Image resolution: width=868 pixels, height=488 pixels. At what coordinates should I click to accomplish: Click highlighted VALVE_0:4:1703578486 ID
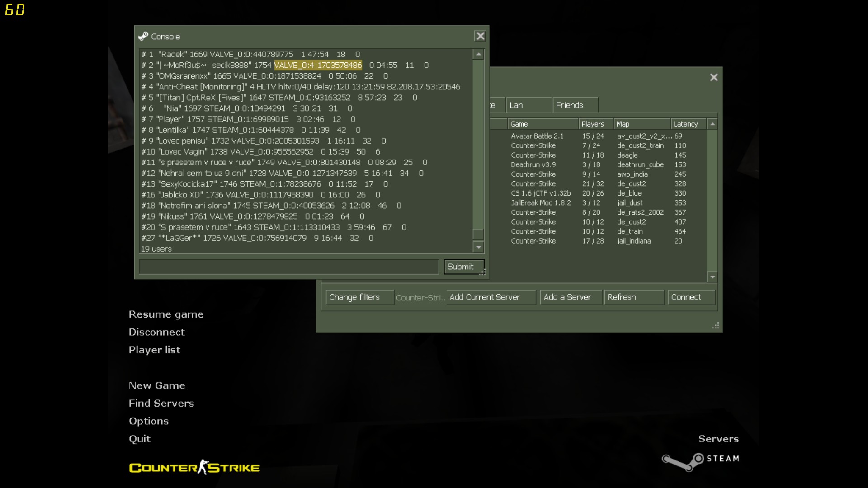tap(318, 65)
